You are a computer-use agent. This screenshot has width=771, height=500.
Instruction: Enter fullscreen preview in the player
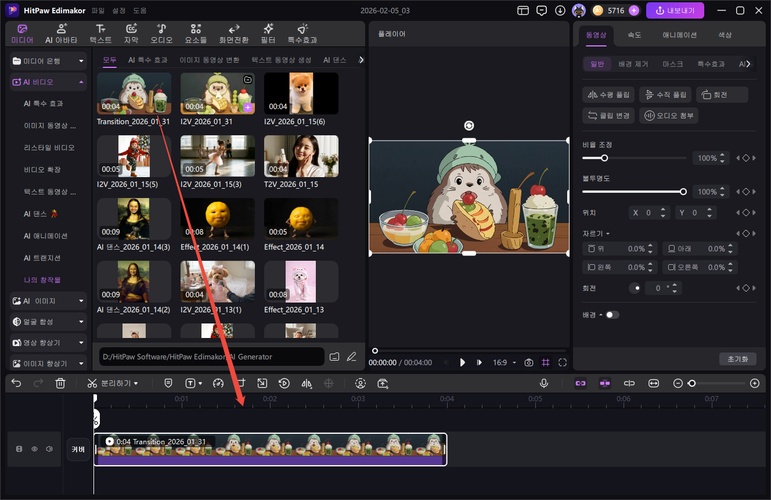point(562,362)
